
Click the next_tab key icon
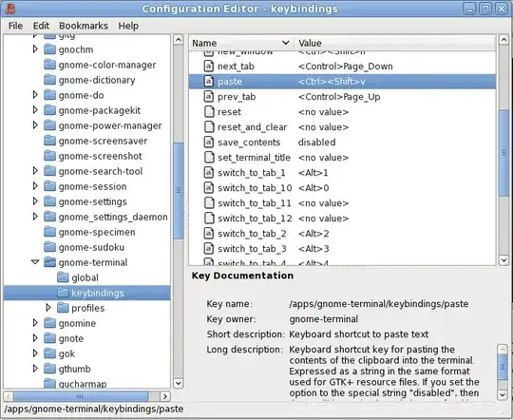tap(209, 67)
